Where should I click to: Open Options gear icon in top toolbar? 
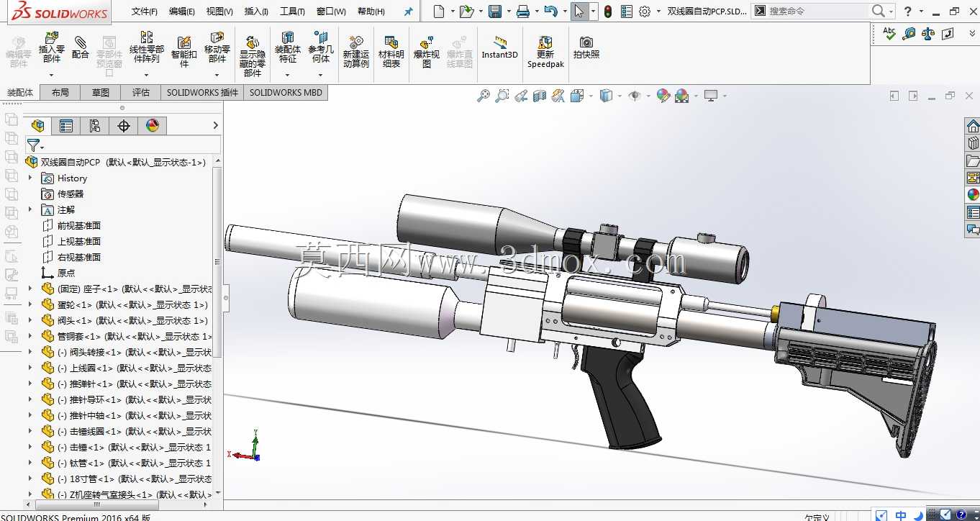(x=645, y=12)
